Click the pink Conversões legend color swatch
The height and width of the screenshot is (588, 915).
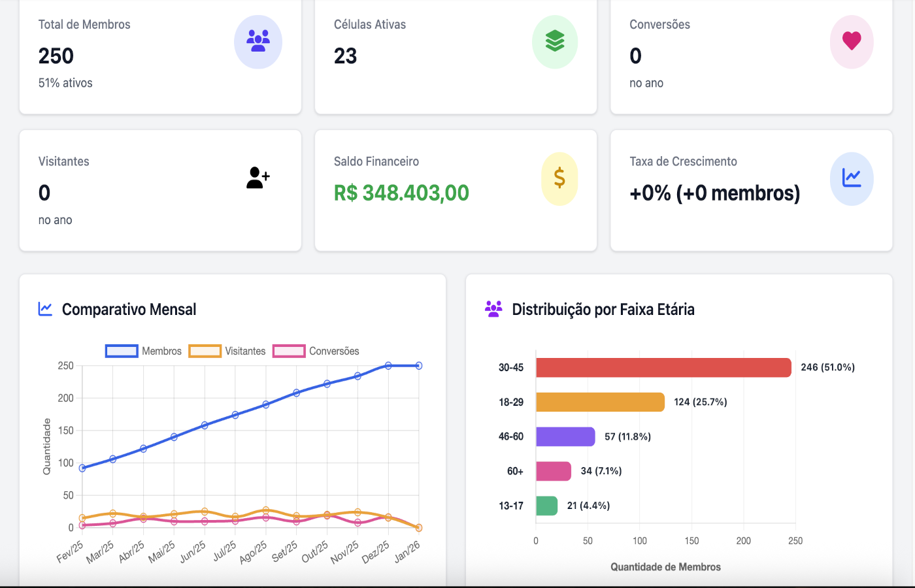[x=289, y=351]
